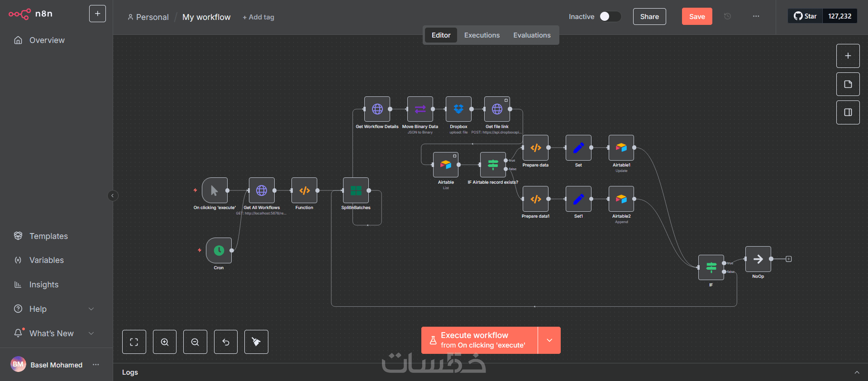This screenshot has width=868, height=381.
Task: Click the n8n logo
Action: click(31, 14)
